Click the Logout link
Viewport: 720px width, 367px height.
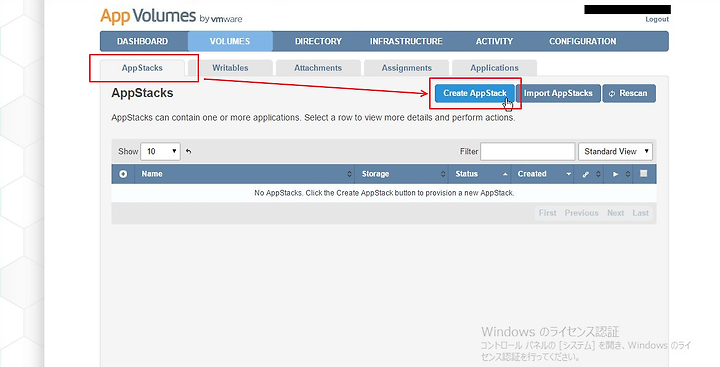pyautogui.click(x=657, y=19)
